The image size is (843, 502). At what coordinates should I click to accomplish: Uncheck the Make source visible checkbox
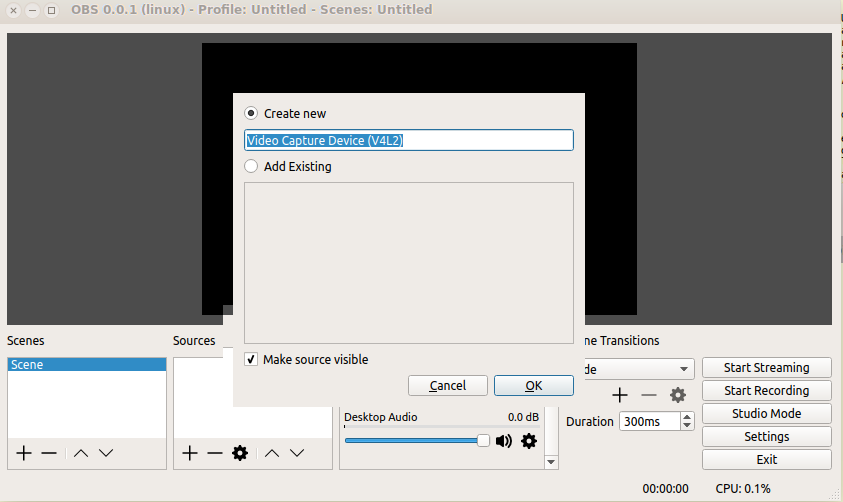click(x=251, y=359)
